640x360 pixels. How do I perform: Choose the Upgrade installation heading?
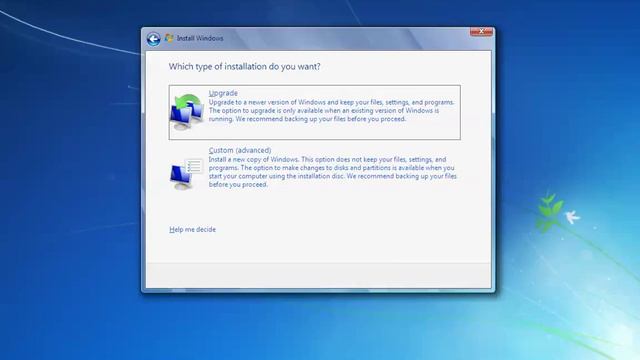click(223, 93)
